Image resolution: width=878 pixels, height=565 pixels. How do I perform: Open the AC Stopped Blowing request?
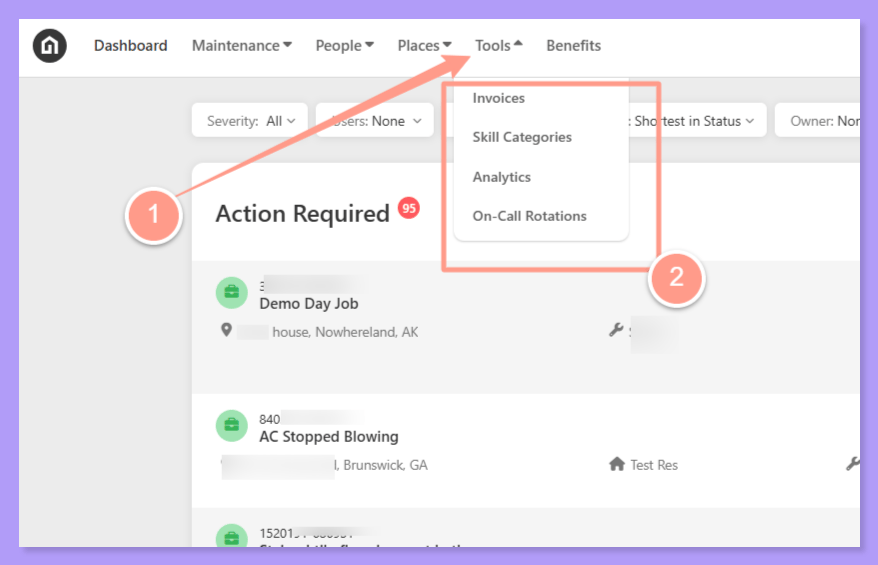point(329,437)
